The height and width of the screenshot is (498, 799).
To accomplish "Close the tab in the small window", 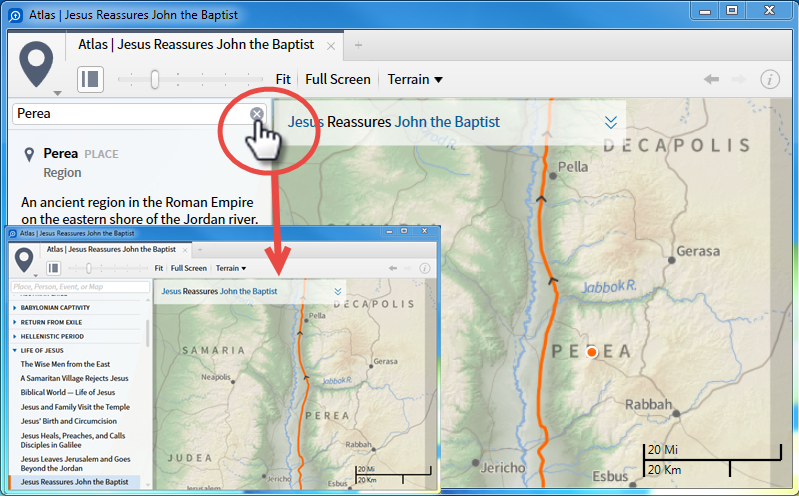I will pyautogui.click(x=185, y=250).
